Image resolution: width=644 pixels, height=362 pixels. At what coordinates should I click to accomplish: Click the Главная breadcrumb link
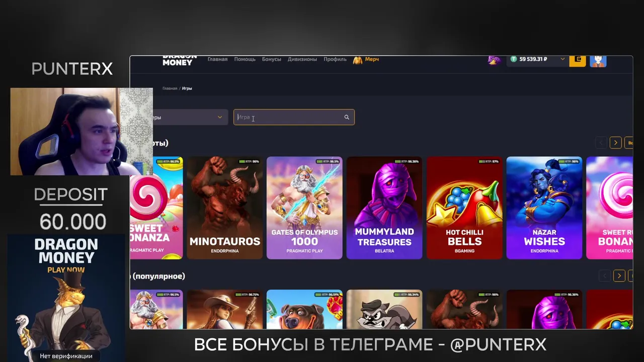[x=170, y=88]
